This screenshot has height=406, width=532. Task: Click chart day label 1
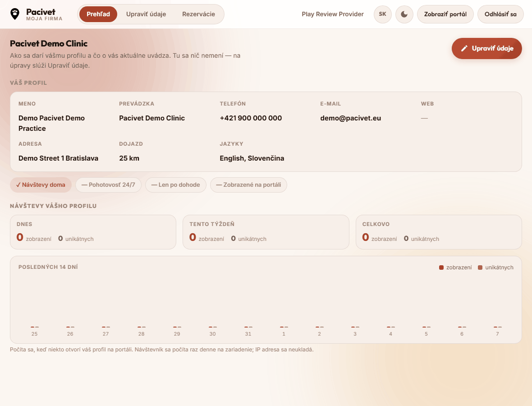coord(284,334)
